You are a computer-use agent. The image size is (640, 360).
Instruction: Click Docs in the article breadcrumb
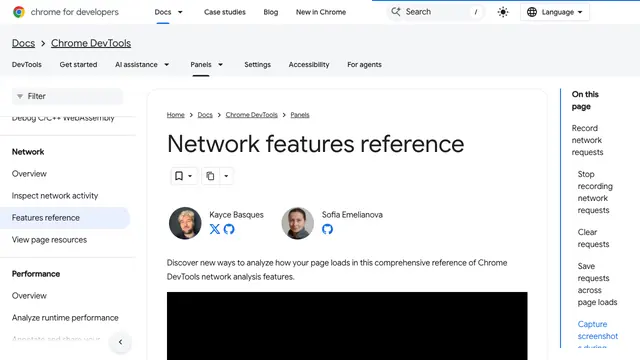tap(205, 115)
